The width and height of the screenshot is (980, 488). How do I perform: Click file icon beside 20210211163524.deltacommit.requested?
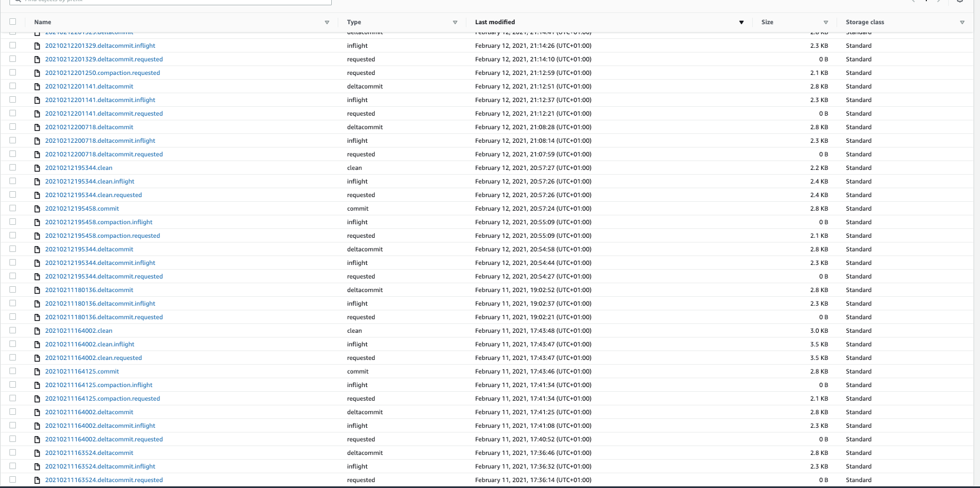click(x=37, y=480)
